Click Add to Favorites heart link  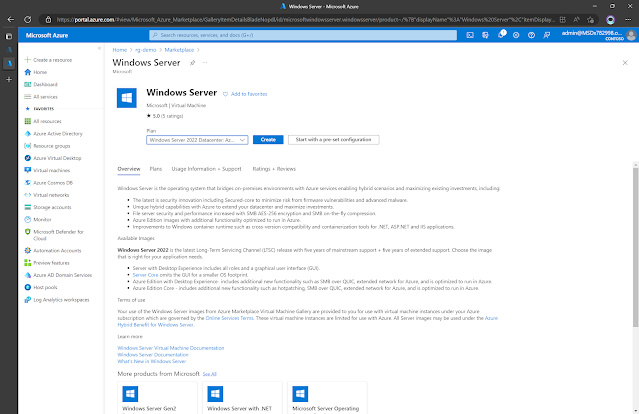(x=245, y=94)
